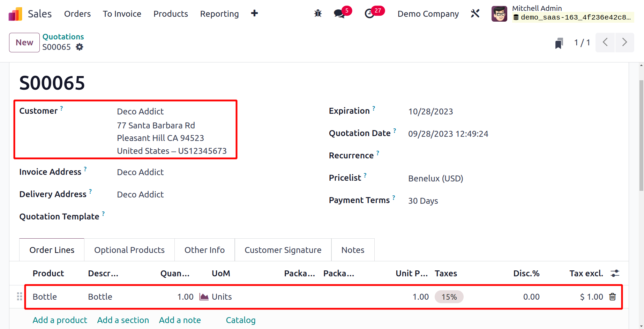Click the wrench tools icon

(475, 14)
